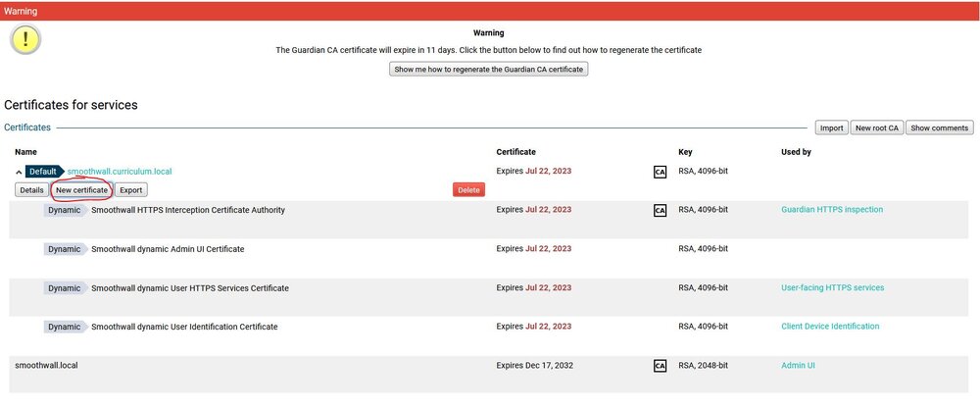This screenshot has height=409, width=980.
Task: Open the smoothwall.curriculum.local link
Action: tap(120, 172)
